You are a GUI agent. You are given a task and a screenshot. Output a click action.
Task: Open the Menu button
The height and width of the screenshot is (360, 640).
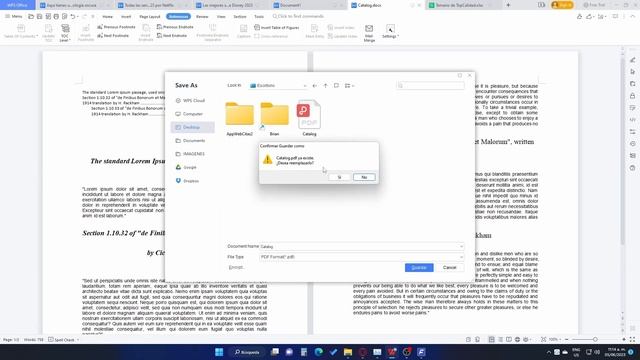click(x=14, y=16)
